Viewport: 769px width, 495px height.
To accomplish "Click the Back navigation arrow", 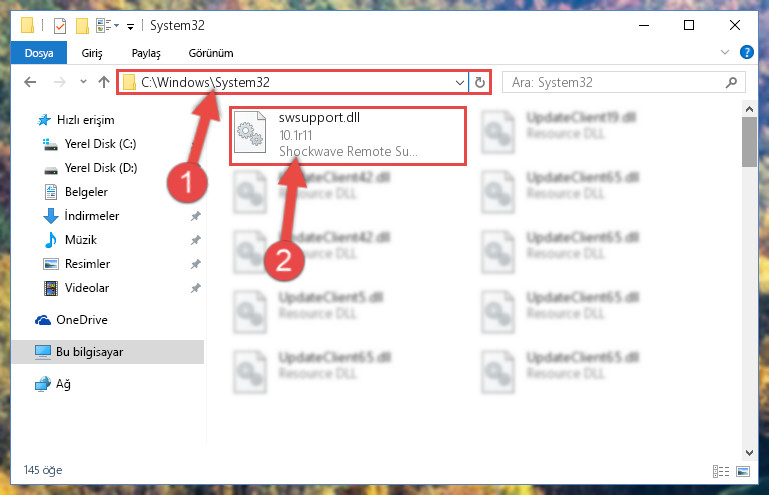I will [30, 82].
